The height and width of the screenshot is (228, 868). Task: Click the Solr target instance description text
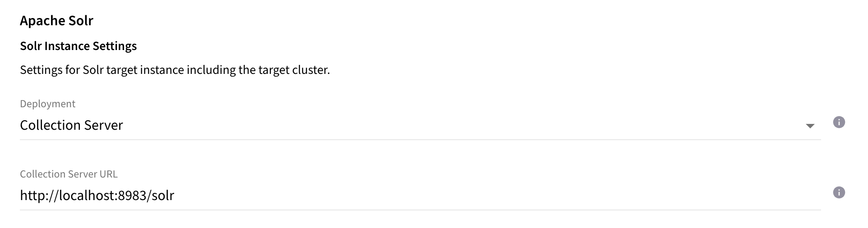pos(175,70)
